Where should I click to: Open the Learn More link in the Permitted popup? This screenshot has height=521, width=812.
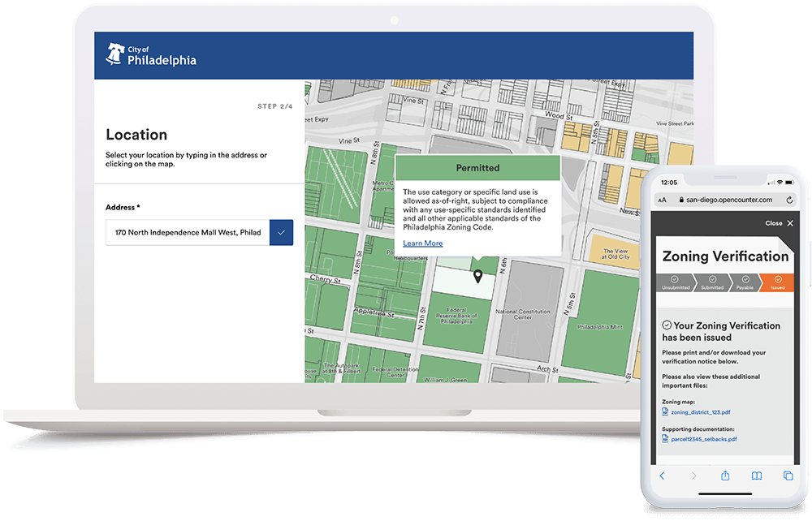[422, 243]
